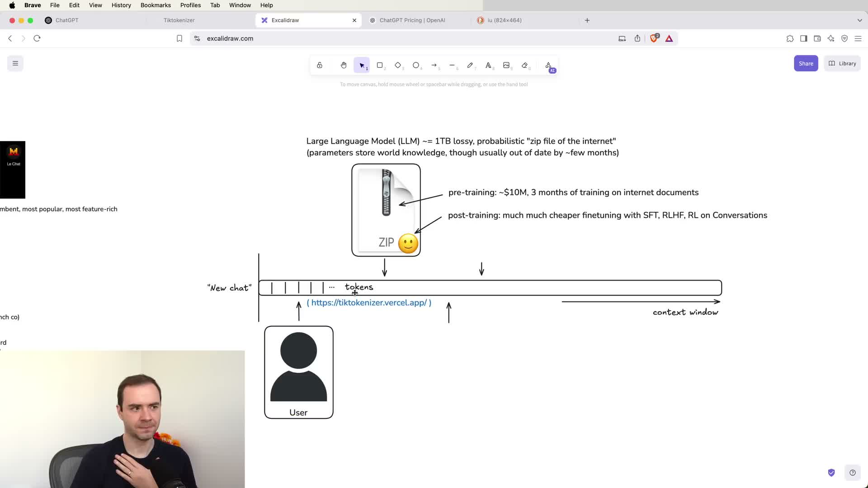This screenshot has width=868, height=488.
Task: Select the Hand panning tool
Action: tap(344, 65)
